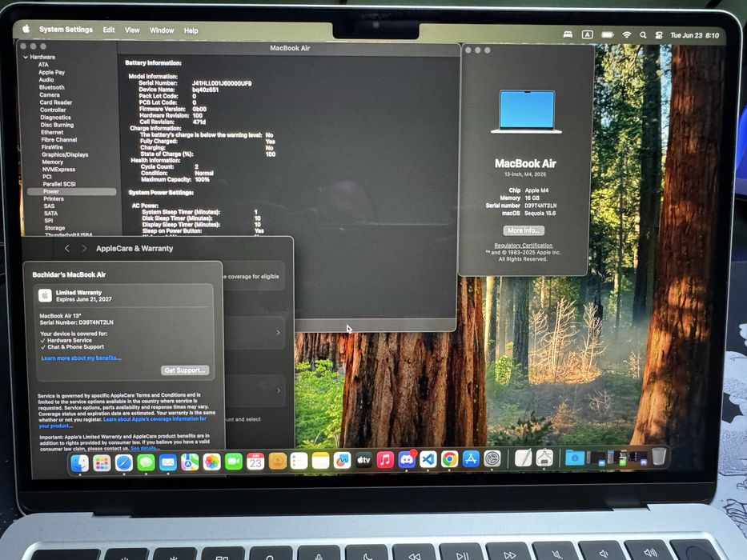Viewport: 747px width, 560px height.
Task: Select NVMExpress in Hardware list
Action: 58,170
